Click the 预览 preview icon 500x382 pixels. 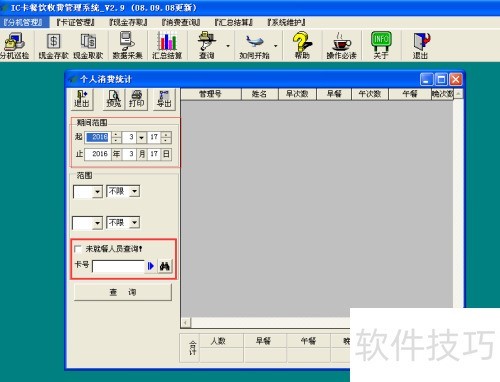tap(114, 99)
